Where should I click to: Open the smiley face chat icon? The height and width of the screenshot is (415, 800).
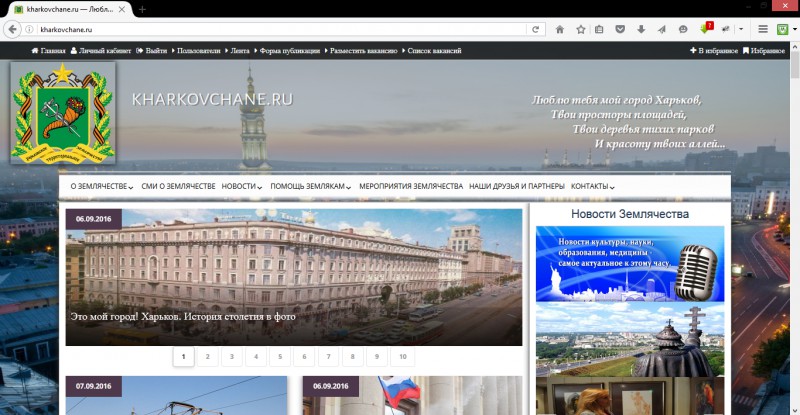tap(683, 30)
